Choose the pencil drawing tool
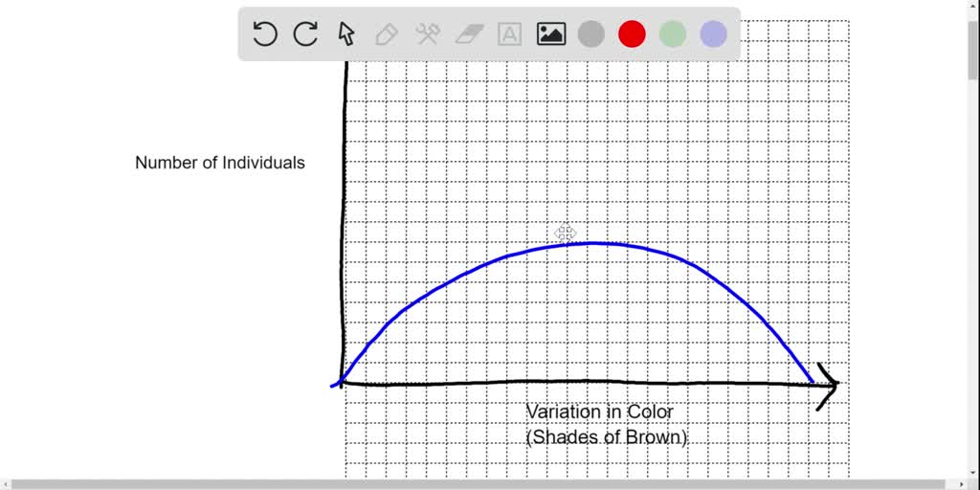The width and height of the screenshot is (980, 490). (x=387, y=34)
